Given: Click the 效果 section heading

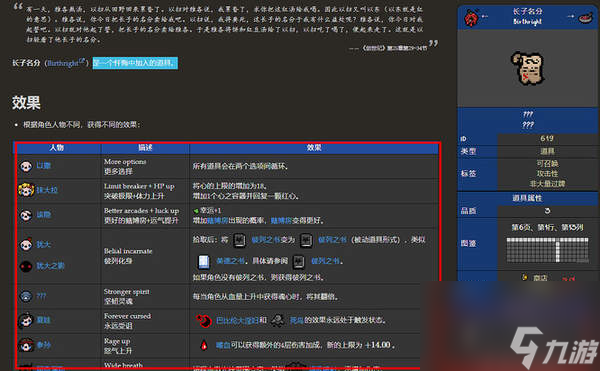Looking at the screenshot, I should [x=26, y=103].
